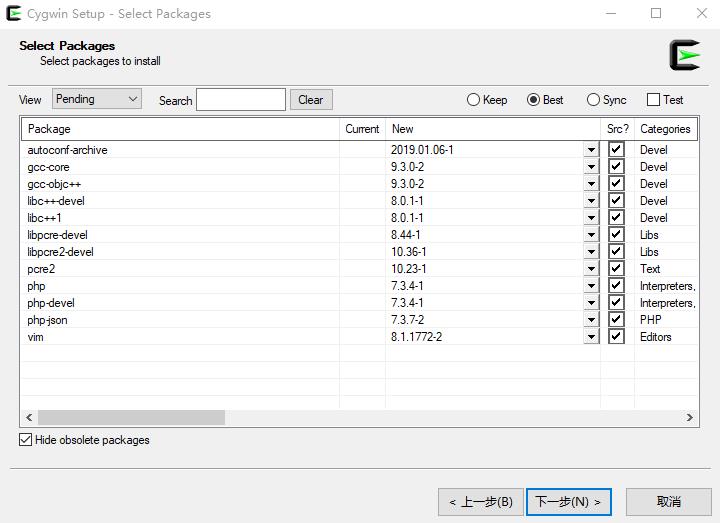Open version dropdown for php-json

591,320
